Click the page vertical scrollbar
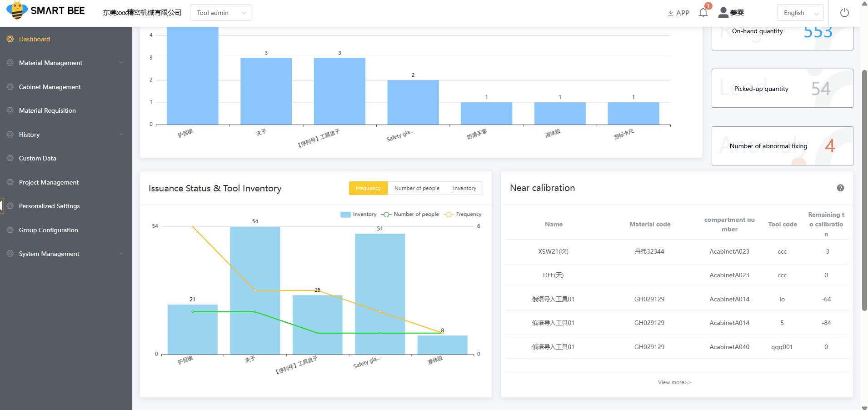The image size is (868, 410). (x=864, y=191)
